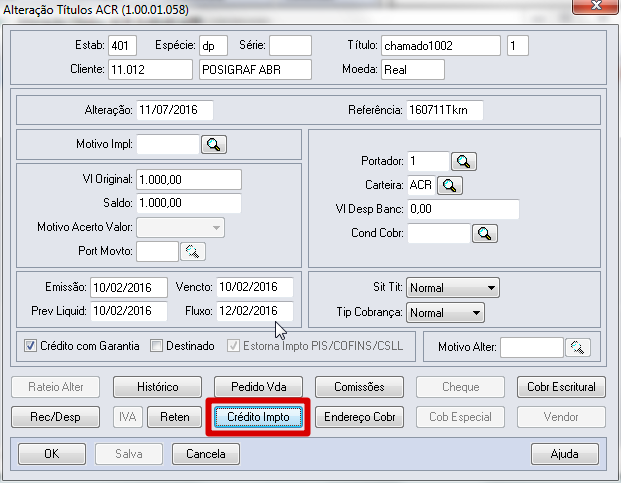Click the POSIGRAF ABR client name field
The width and height of the screenshot is (621, 483).
point(255,70)
